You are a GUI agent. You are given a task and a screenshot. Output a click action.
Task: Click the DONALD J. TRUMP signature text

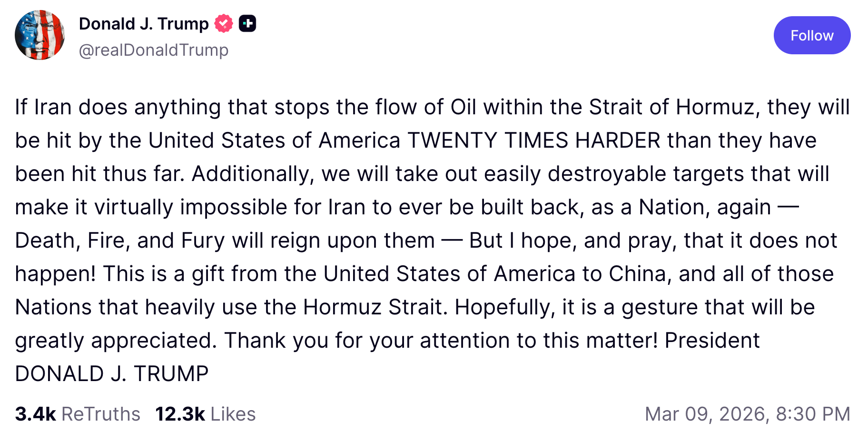[112, 374]
